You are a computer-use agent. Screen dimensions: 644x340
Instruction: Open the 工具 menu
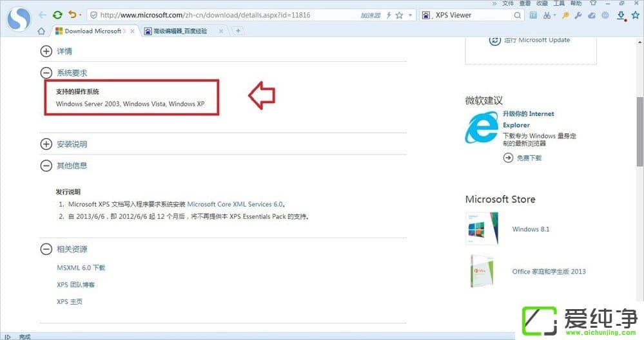(x=559, y=3)
